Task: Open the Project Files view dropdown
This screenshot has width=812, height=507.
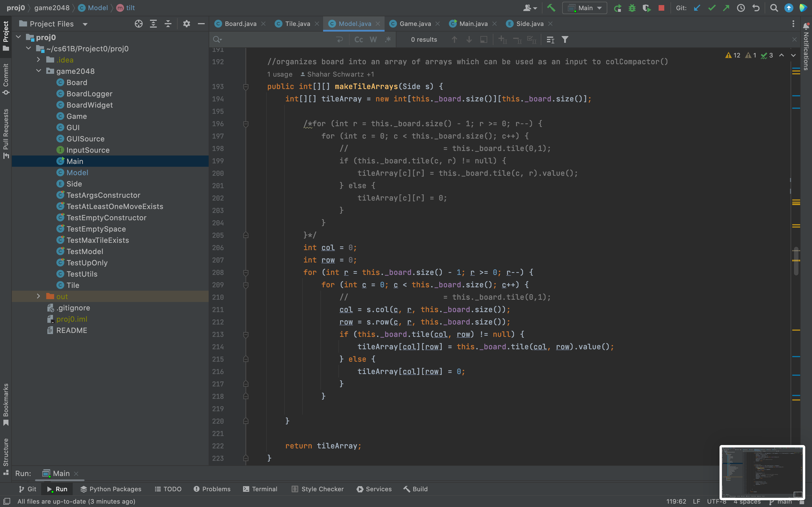Action: point(85,24)
